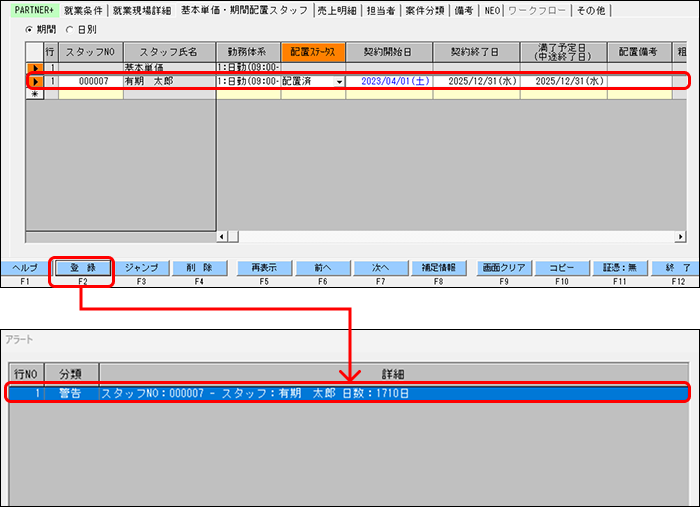Open the 担当者 tab
Image resolution: width=700 pixels, height=507 pixels.
(x=381, y=10)
